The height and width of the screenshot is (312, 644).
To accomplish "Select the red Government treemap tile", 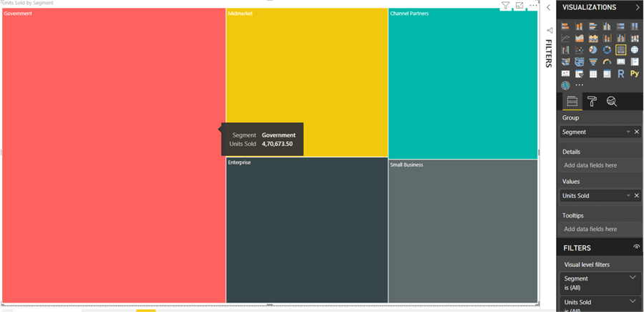I will [114, 156].
